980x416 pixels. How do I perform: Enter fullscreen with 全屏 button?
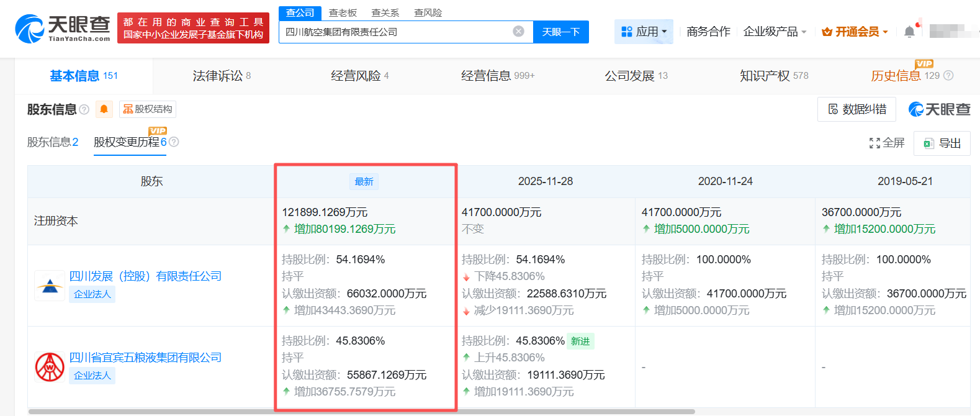click(x=887, y=143)
